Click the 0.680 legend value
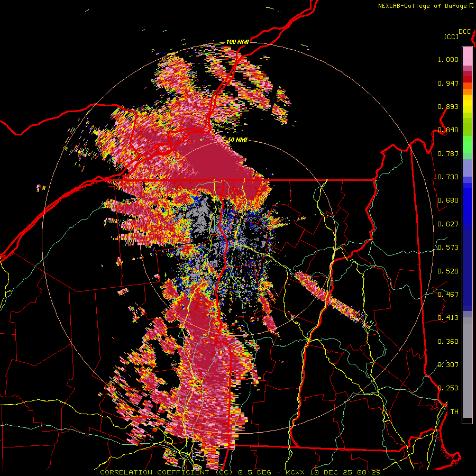Viewport: 476px width, 476px height. pyautogui.click(x=448, y=200)
